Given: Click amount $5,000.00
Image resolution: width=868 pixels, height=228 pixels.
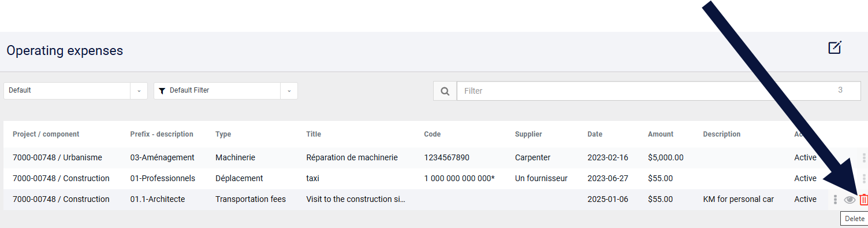Looking at the screenshot, I should (x=666, y=157).
